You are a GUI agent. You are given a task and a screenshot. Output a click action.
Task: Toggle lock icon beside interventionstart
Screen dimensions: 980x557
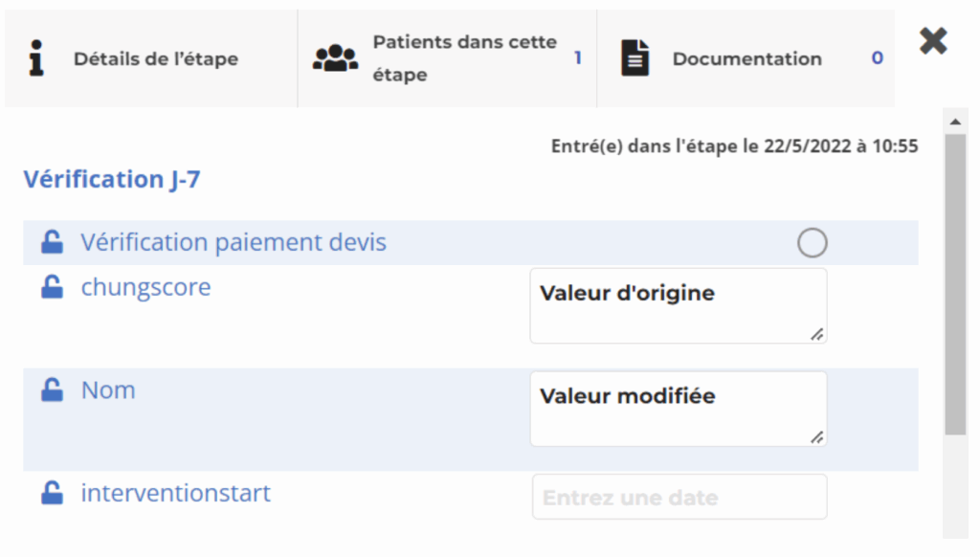[x=52, y=494]
